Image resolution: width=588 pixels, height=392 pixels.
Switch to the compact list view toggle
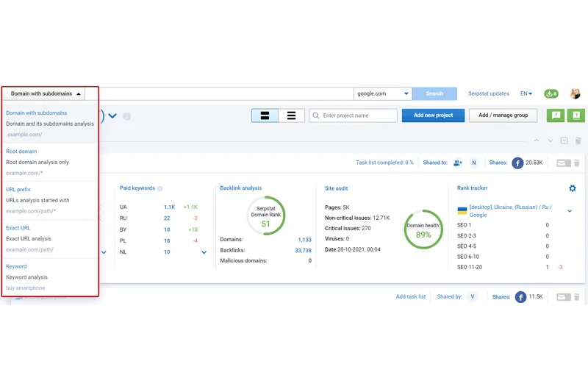292,115
